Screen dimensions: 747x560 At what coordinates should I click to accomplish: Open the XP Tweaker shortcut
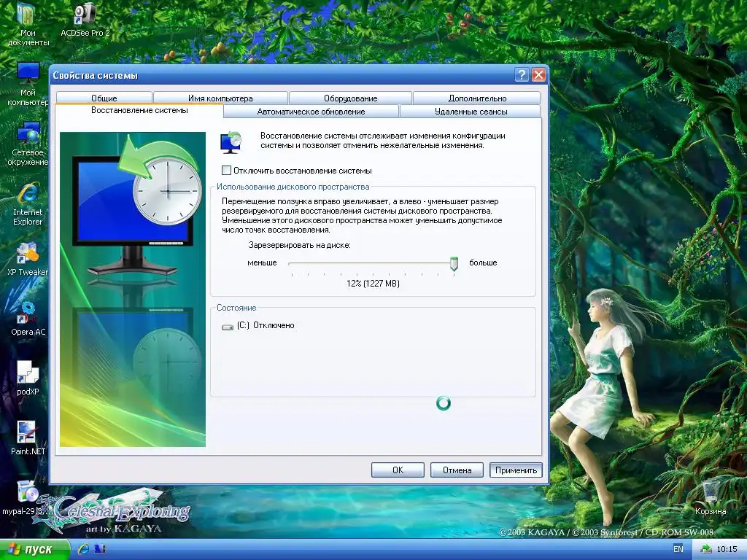(28, 259)
